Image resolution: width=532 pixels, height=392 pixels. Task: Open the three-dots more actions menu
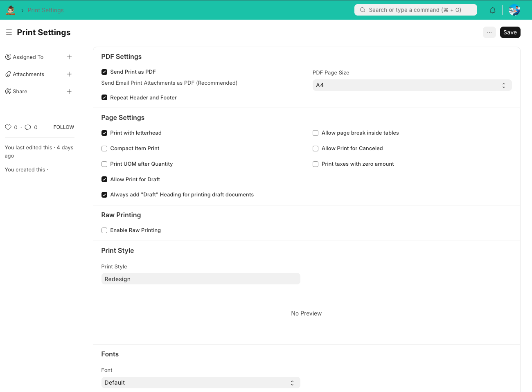point(489,32)
